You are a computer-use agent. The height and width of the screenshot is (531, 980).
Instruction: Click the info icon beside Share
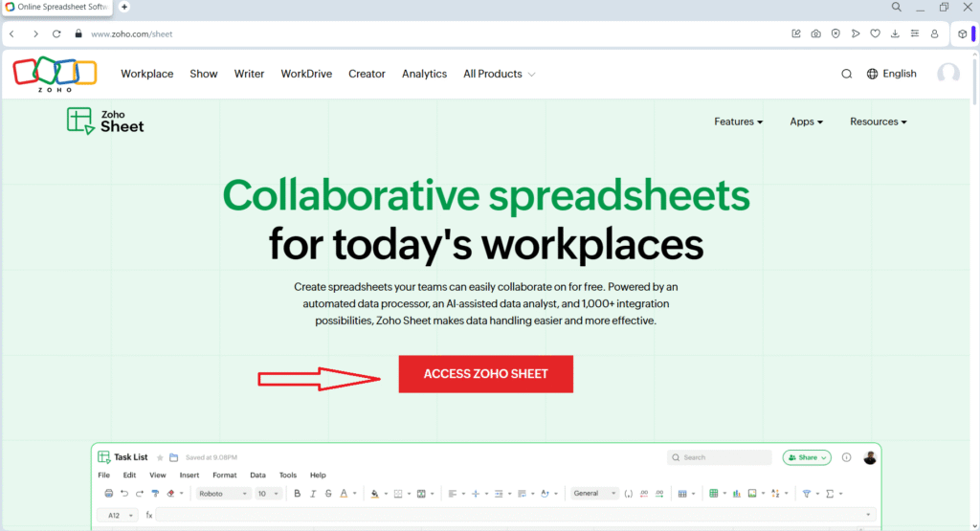point(846,457)
